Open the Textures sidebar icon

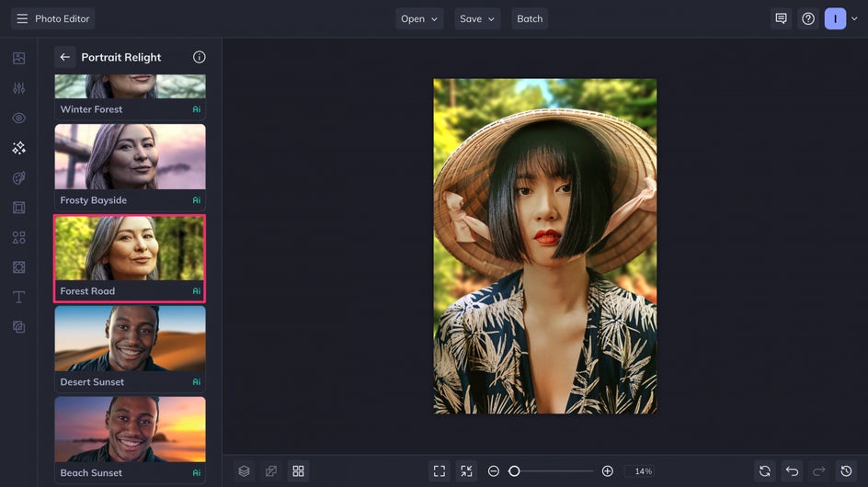tap(18, 327)
